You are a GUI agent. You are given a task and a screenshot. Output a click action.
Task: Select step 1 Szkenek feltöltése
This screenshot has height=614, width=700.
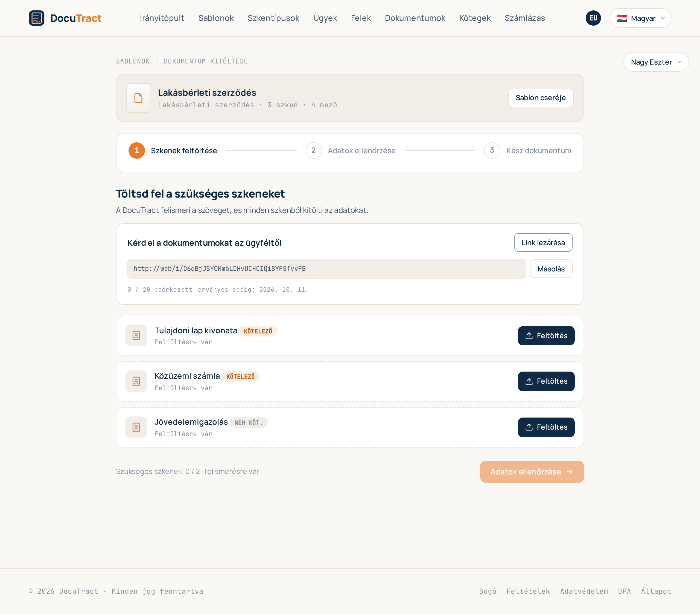coord(173,151)
